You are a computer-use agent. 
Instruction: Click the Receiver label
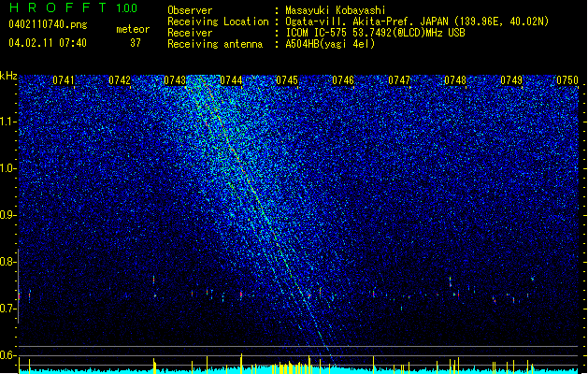pos(190,33)
